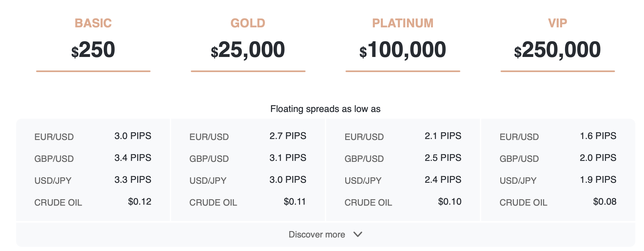Click the $100,000 Platinum deposit amount

coord(403,50)
